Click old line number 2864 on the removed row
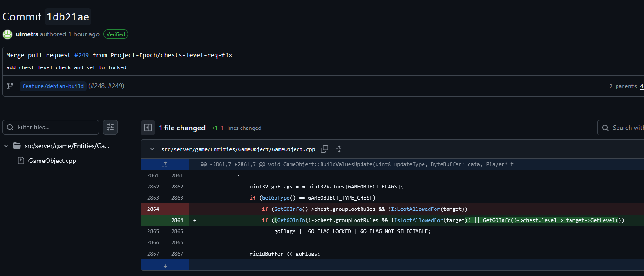The image size is (644, 276). 153,209
